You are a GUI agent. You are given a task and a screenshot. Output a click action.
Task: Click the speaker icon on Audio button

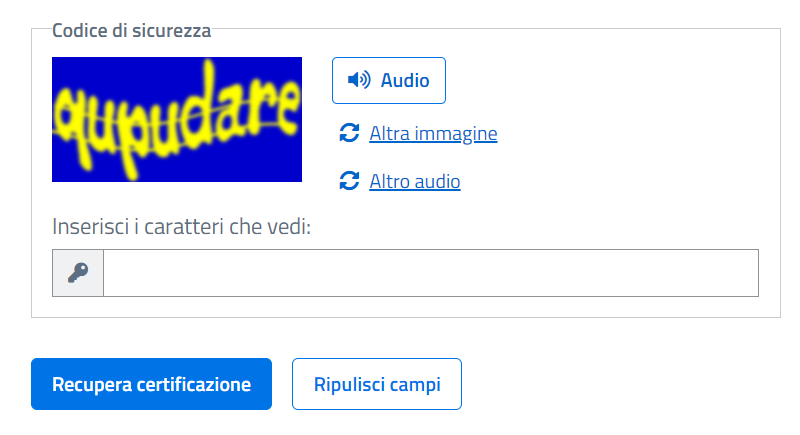(x=359, y=81)
